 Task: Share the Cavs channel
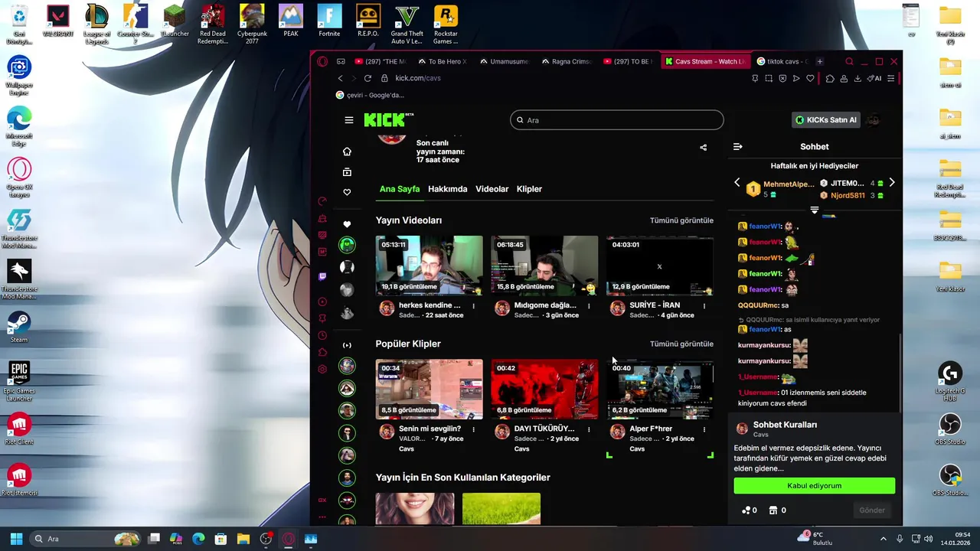point(703,148)
